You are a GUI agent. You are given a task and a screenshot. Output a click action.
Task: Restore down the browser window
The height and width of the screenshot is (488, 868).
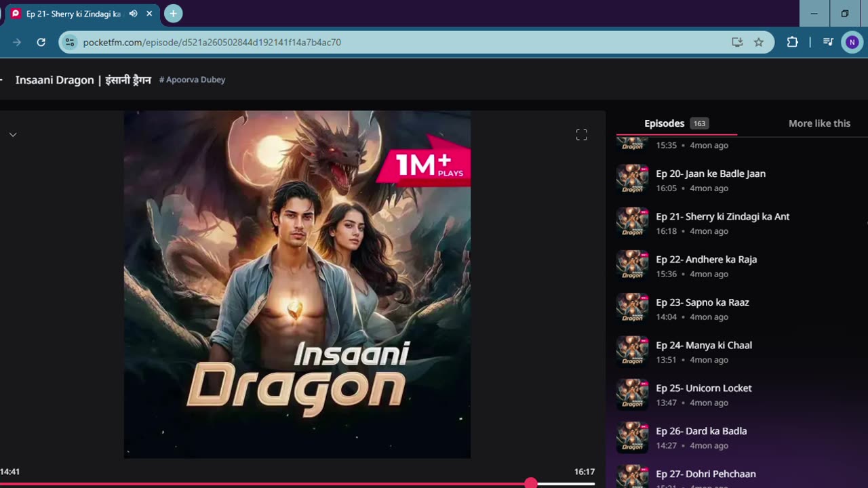tap(845, 14)
